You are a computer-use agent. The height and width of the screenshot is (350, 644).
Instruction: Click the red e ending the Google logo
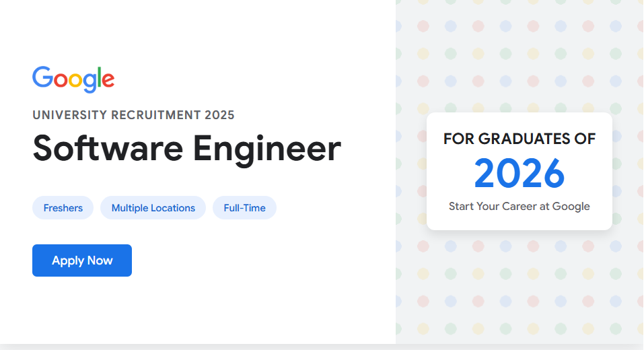pyautogui.click(x=108, y=81)
